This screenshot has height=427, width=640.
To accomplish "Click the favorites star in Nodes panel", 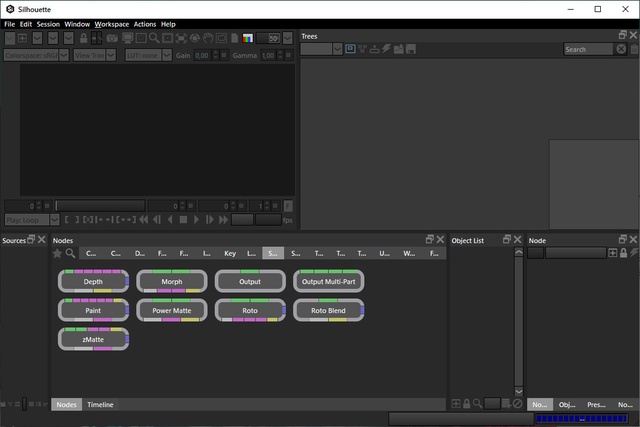I will pos(57,254).
